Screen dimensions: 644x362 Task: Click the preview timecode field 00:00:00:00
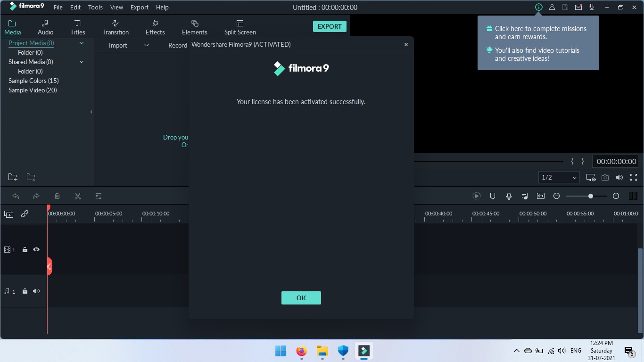tap(616, 161)
